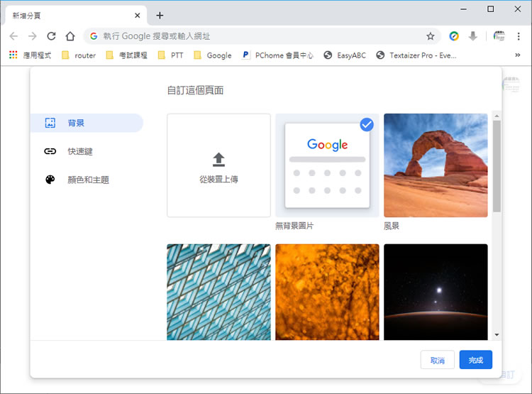Open the PTT bookmark folder
Screen dimensions: 532x394
171,55
